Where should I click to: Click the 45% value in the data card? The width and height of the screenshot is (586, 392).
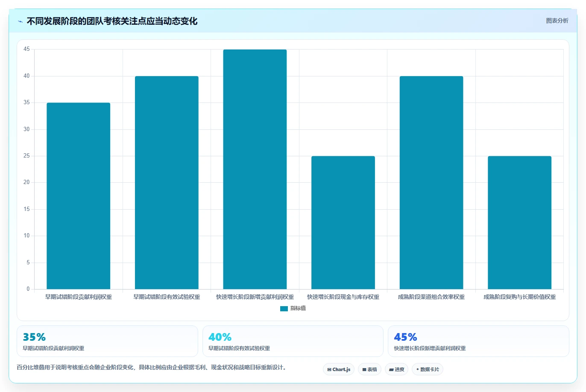[405, 337]
